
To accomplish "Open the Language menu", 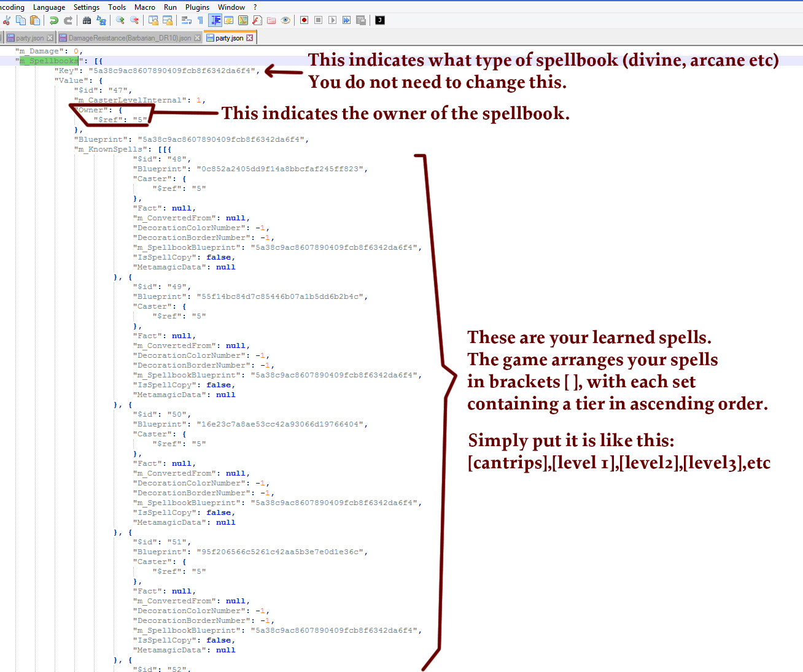I will [49, 7].
